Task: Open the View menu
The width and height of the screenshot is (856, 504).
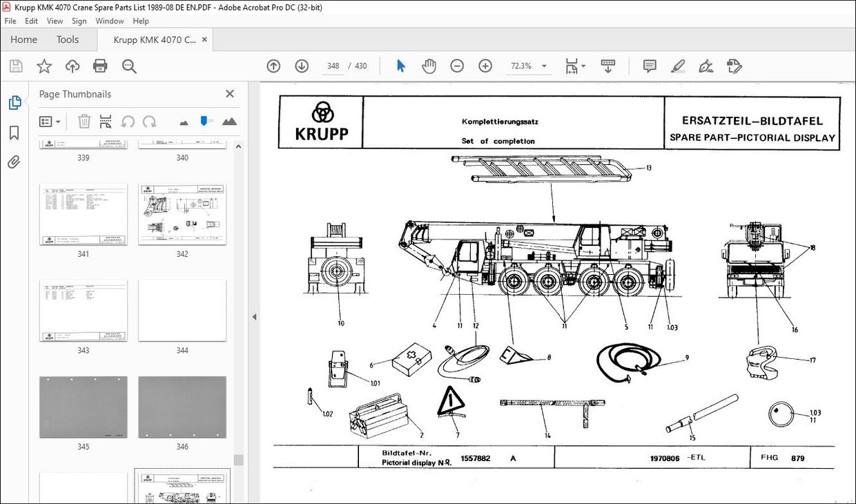Action: (x=54, y=21)
